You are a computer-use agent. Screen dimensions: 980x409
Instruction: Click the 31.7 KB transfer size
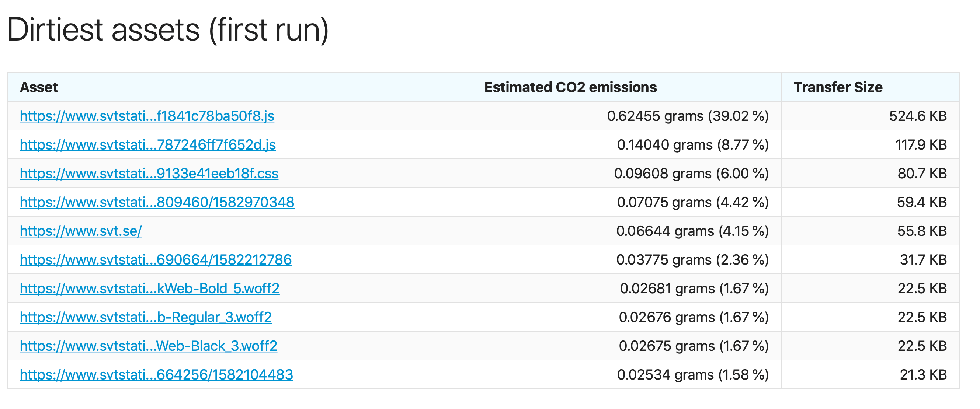coord(923,260)
